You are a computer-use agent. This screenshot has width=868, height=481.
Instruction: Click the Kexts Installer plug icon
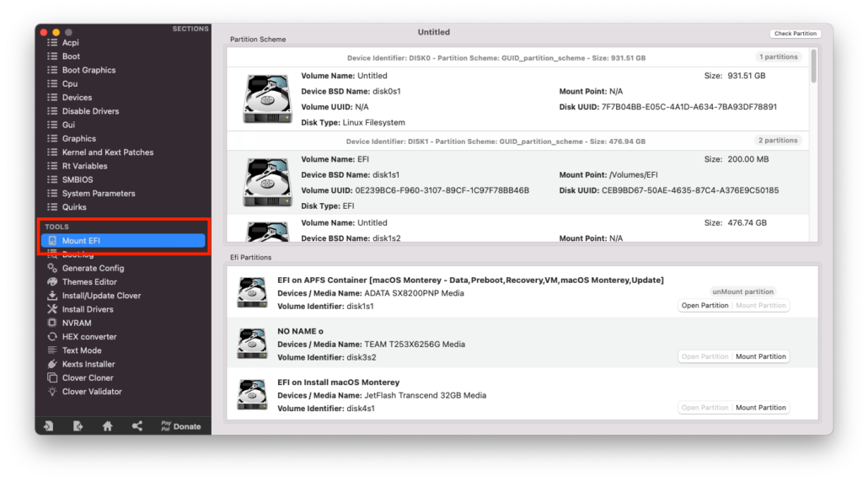[52, 364]
